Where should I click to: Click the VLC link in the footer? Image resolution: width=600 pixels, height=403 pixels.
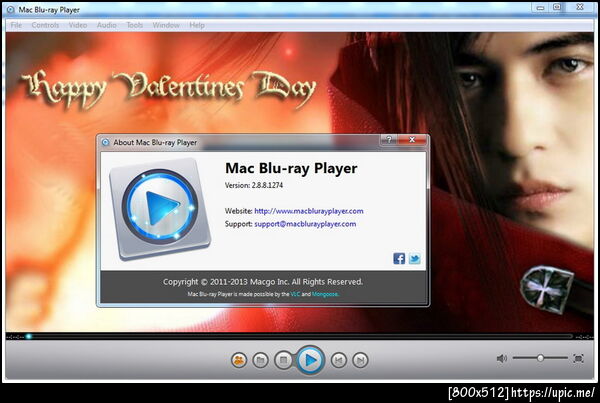295,294
